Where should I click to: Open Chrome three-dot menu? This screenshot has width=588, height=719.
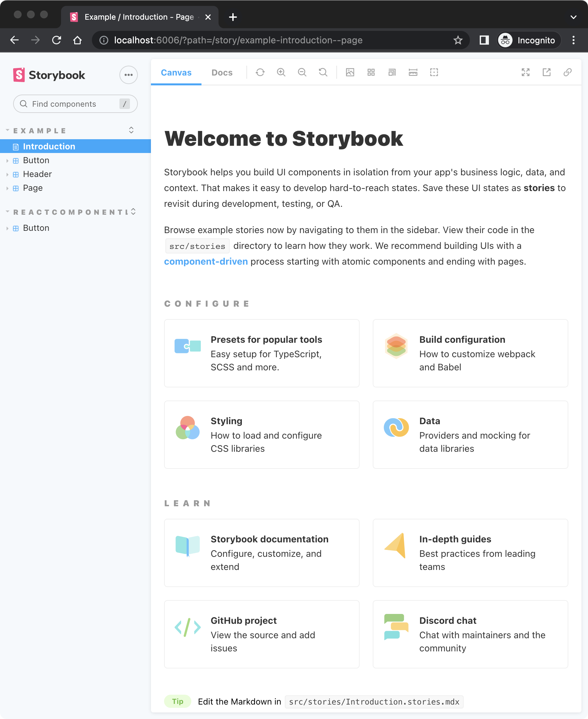(573, 40)
